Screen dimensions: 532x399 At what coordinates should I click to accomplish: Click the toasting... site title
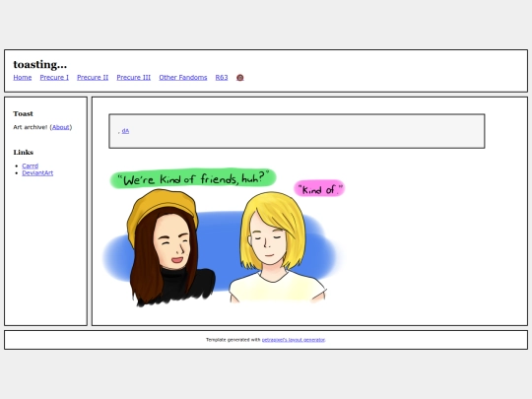pos(40,64)
